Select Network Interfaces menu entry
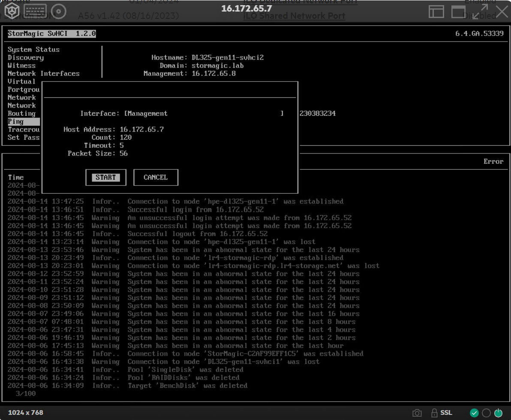511x420 pixels. (44, 74)
